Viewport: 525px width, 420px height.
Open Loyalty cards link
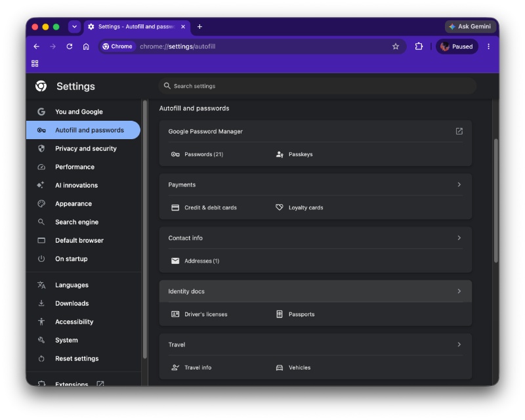(306, 207)
